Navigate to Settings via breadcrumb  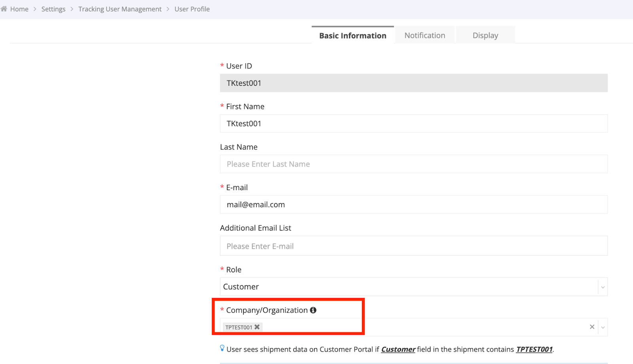click(53, 9)
